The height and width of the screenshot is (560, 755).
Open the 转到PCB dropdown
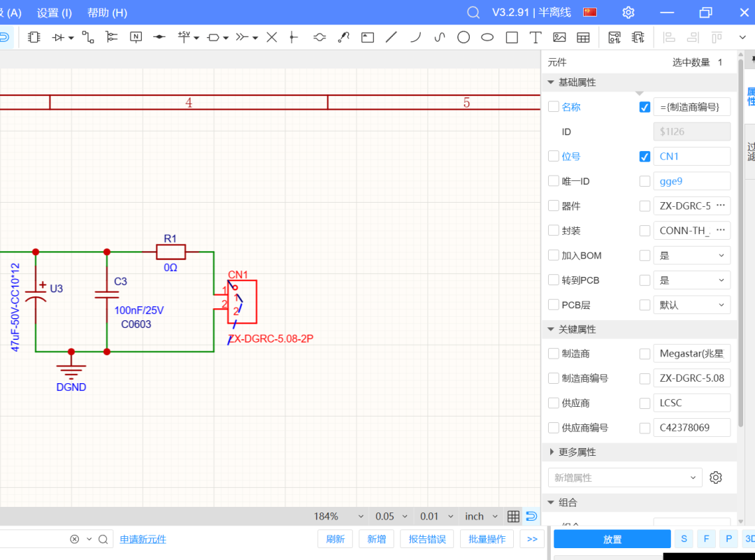(691, 280)
